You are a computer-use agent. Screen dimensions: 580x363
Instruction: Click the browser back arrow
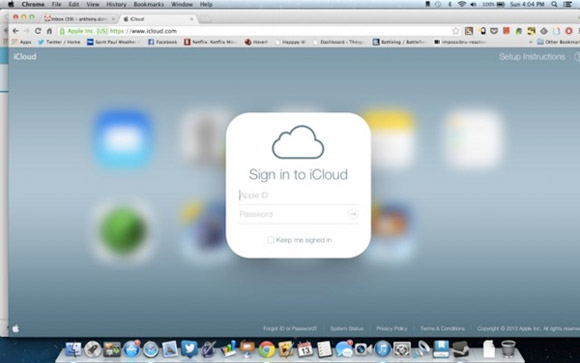click(x=15, y=31)
